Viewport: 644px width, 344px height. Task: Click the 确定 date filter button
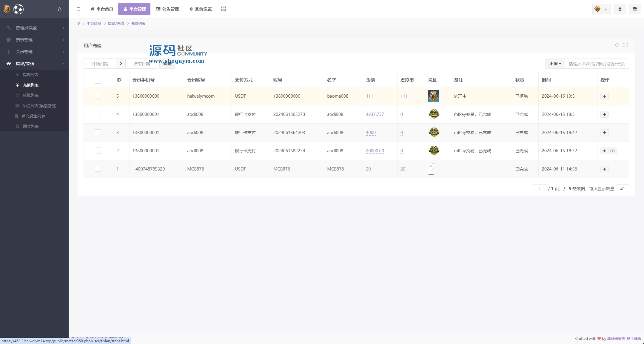point(167,64)
